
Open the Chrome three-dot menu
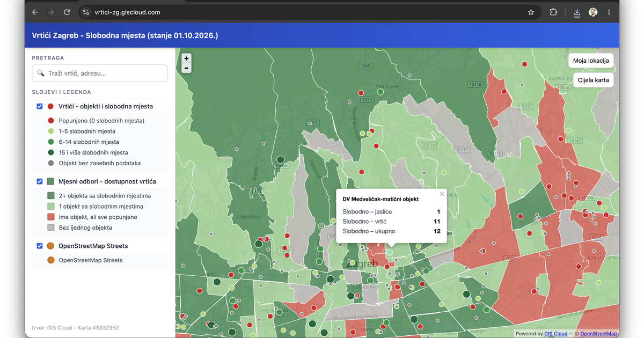point(609,12)
